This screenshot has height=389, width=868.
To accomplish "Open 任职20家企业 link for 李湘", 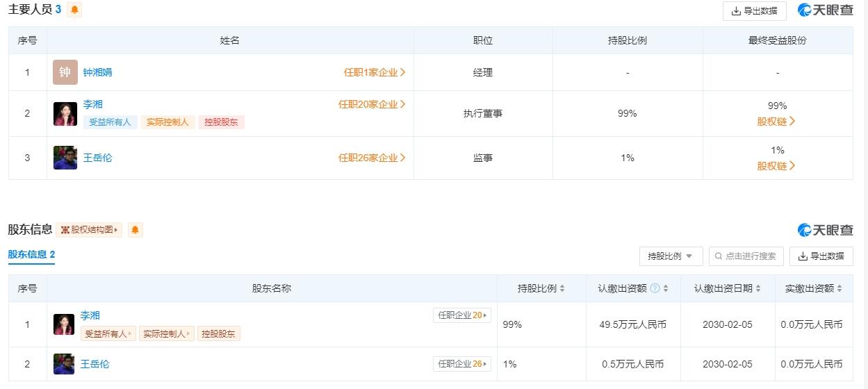I will (x=372, y=104).
